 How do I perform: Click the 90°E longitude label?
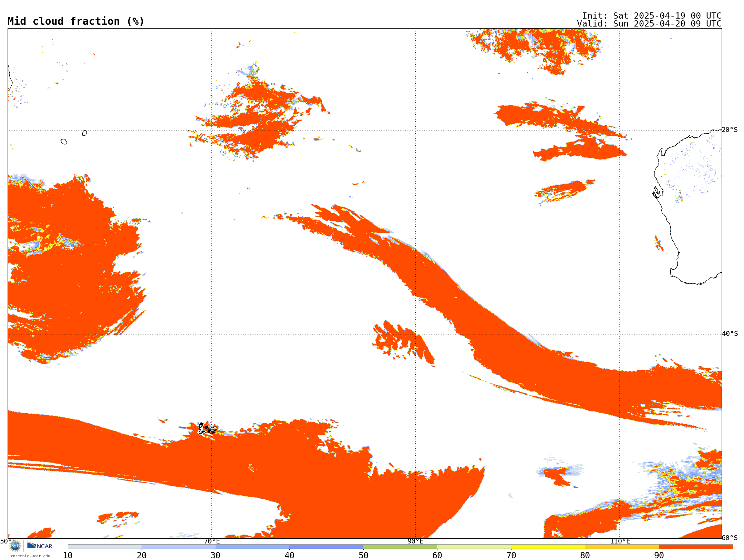(x=415, y=541)
